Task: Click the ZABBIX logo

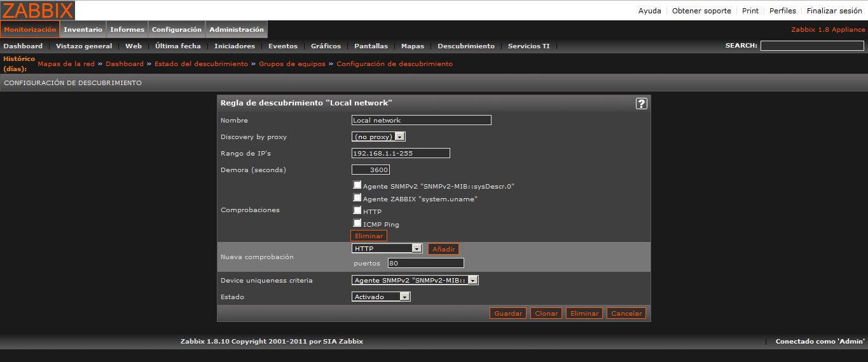Action: [x=38, y=10]
